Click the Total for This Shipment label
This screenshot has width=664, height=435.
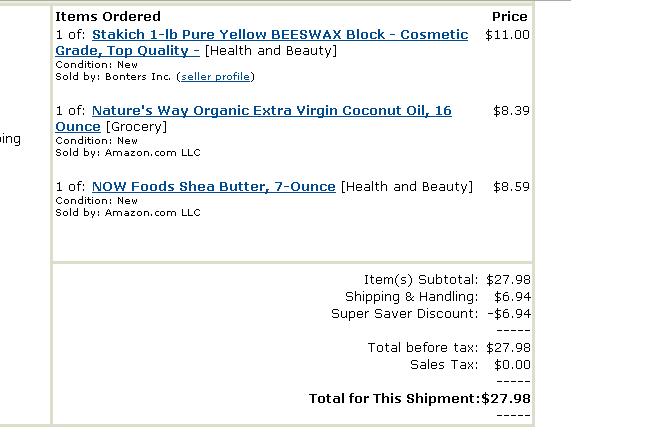coord(393,399)
